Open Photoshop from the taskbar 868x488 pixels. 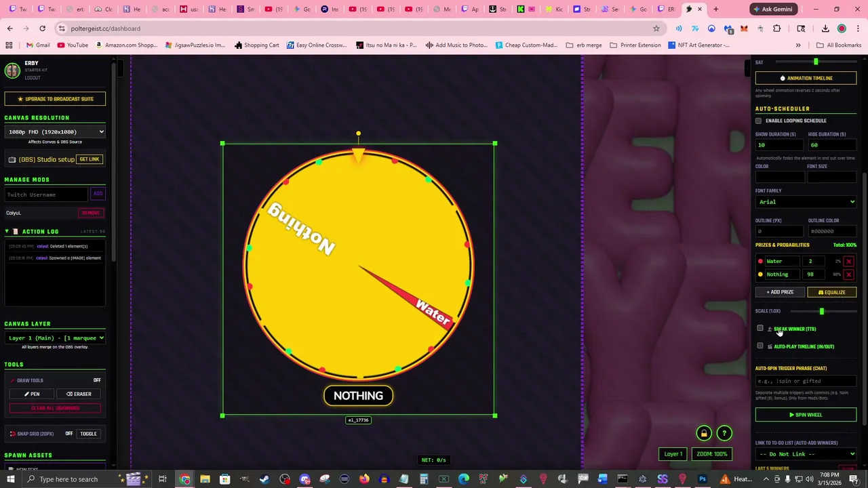pyautogui.click(x=703, y=479)
